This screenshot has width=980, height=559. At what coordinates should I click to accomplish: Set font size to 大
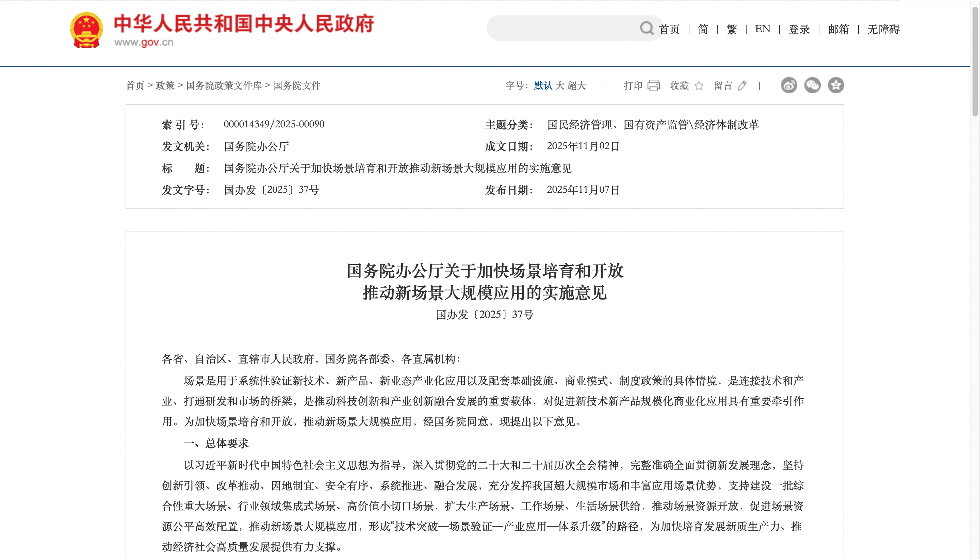coord(560,85)
